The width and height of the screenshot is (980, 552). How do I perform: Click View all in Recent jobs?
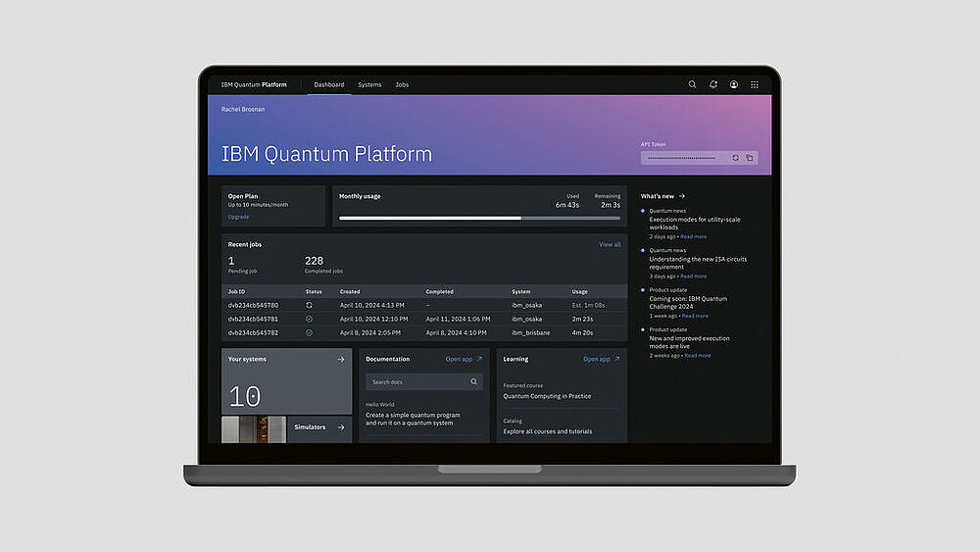(x=610, y=244)
